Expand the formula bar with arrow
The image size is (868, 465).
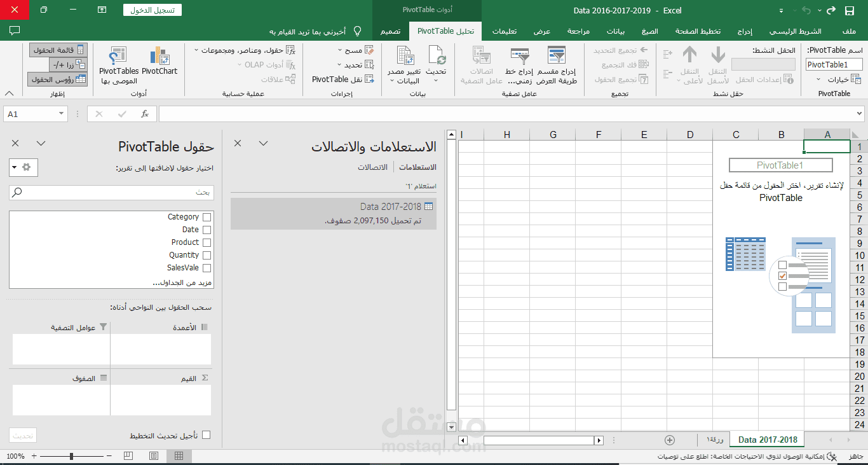(859, 114)
